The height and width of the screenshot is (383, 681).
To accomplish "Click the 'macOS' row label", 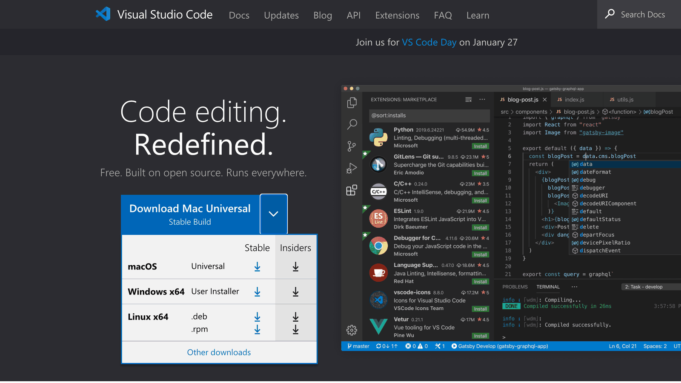I will click(142, 267).
